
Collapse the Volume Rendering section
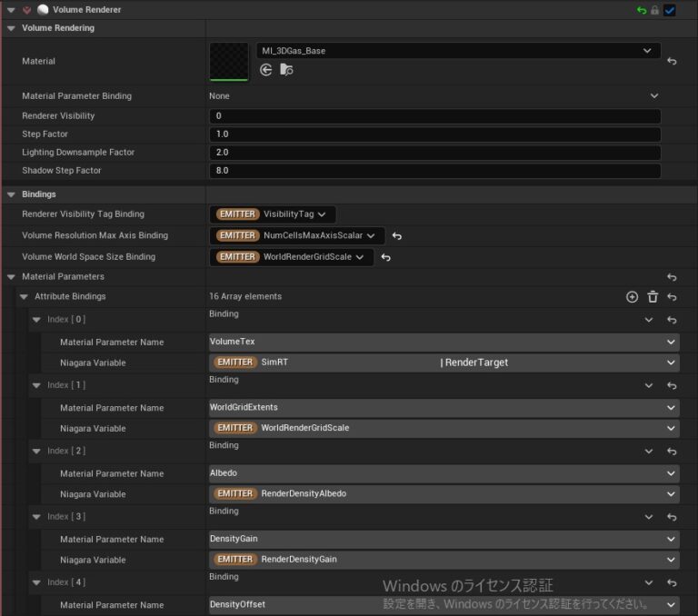pyautogui.click(x=11, y=28)
